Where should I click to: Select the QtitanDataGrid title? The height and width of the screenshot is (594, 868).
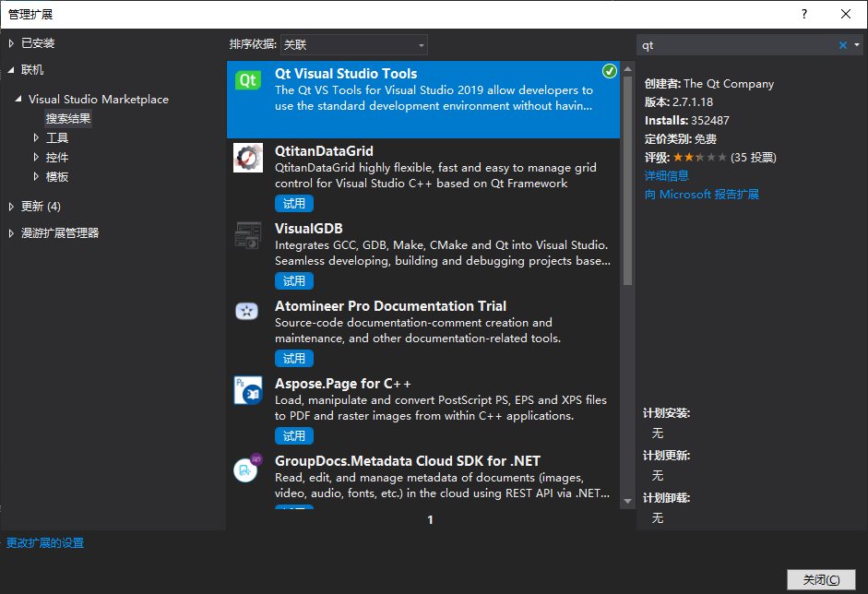coord(324,151)
